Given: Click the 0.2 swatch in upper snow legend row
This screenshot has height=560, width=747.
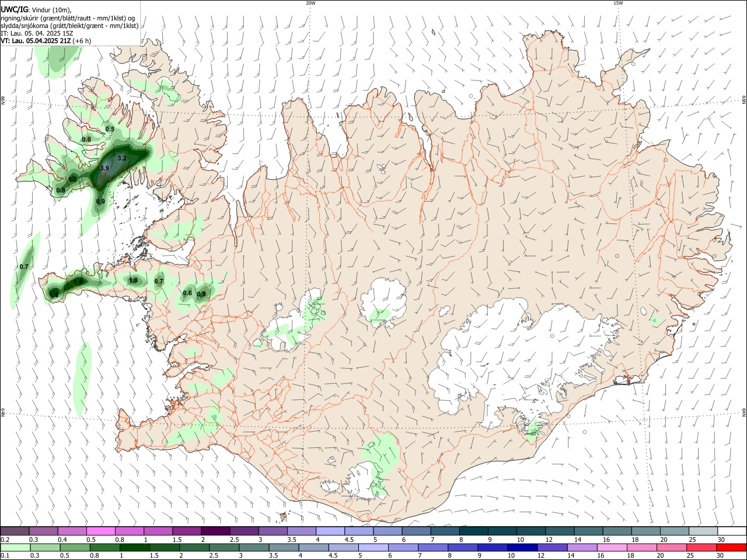Looking at the screenshot, I should tap(15, 531).
